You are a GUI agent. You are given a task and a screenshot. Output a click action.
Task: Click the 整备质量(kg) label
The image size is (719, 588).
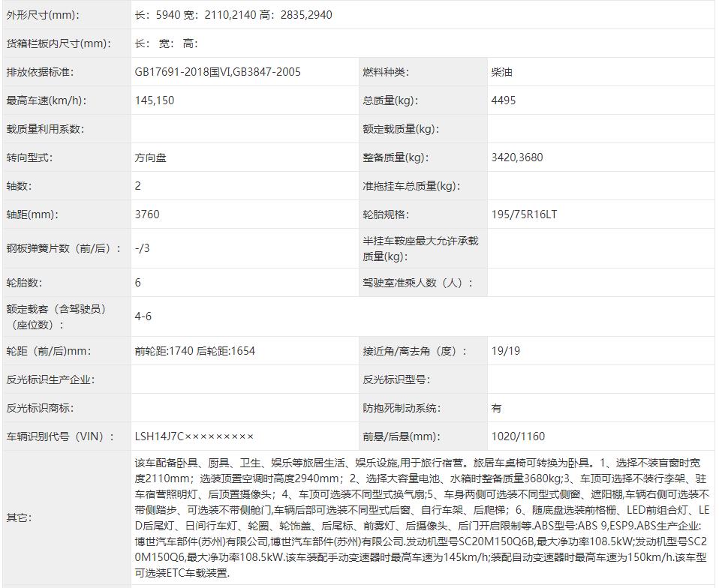396,157
